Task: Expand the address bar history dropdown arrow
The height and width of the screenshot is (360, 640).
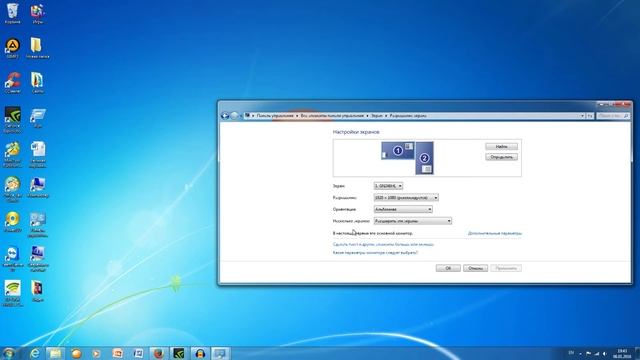Action: (582, 116)
